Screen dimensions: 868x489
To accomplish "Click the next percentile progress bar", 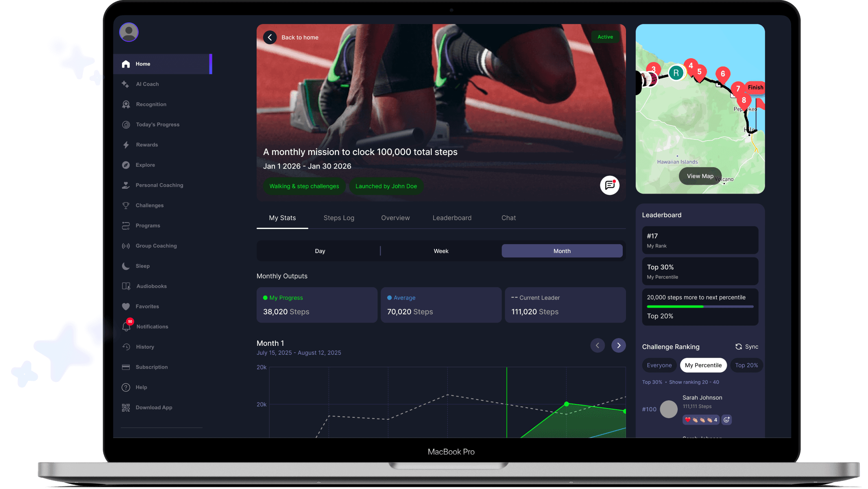I will (x=700, y=307).
